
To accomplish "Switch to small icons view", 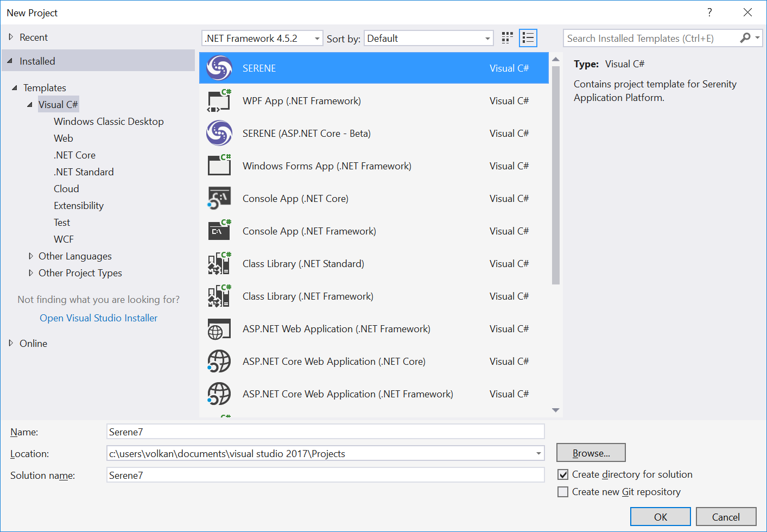I will [x=508, y=38].
